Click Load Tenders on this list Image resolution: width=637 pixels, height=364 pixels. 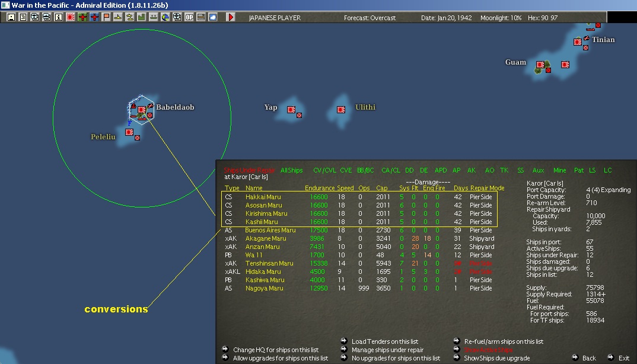click(385, 341)
